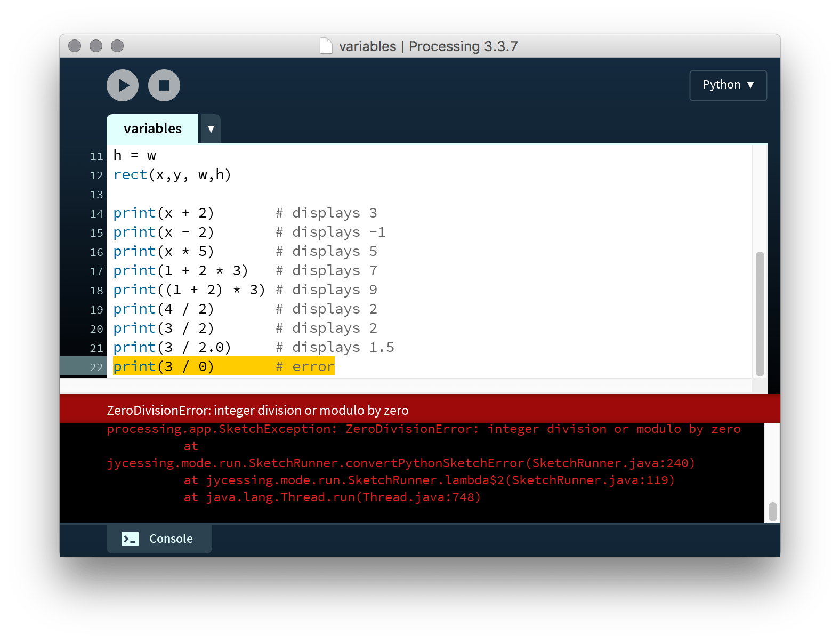
Task: Click the console output scrollbar thumb
Action: tap(772, 511)
